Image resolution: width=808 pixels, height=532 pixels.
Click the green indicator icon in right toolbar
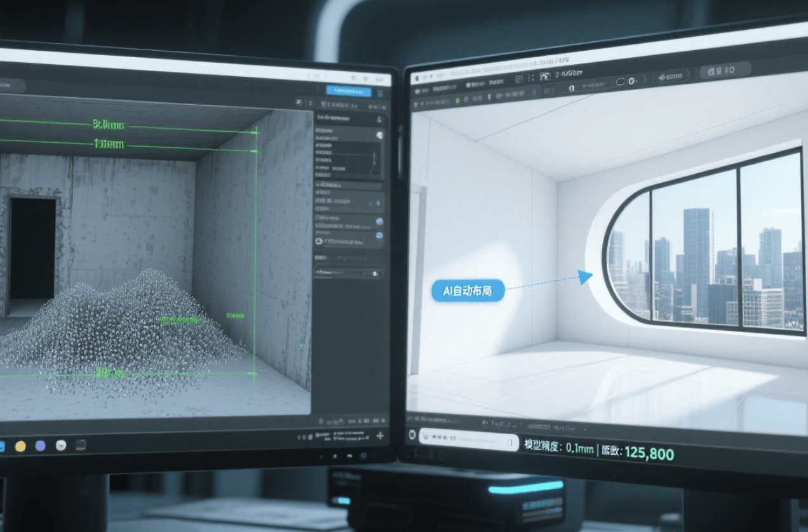[457, 100]
